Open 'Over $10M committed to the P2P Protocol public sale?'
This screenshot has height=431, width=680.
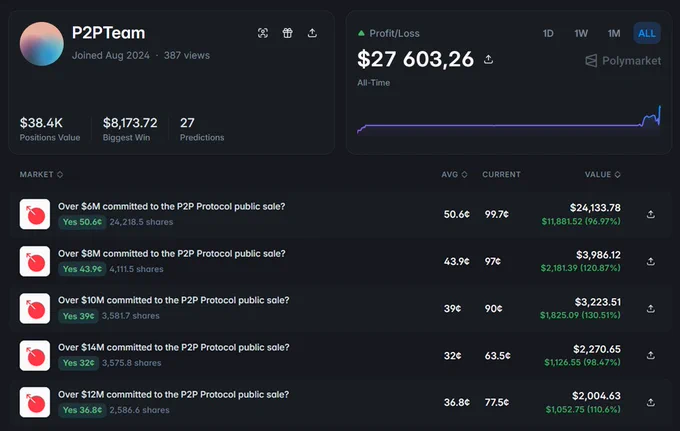pos(173,300)
